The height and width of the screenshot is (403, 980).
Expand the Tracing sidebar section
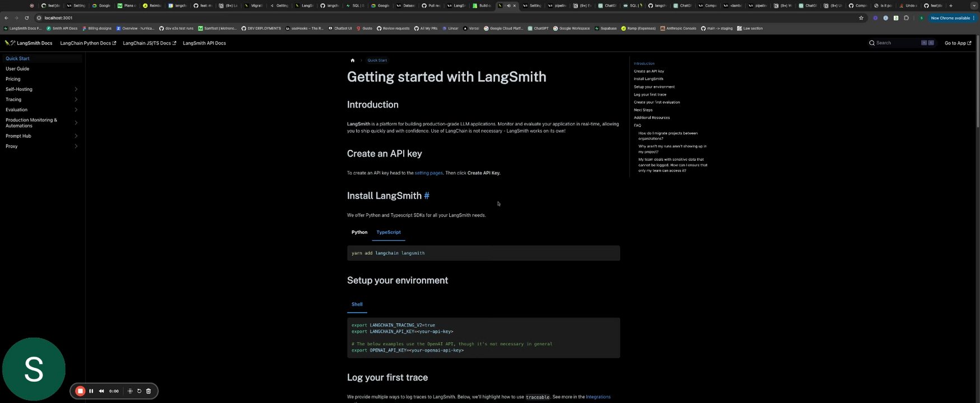coord(76,100)
